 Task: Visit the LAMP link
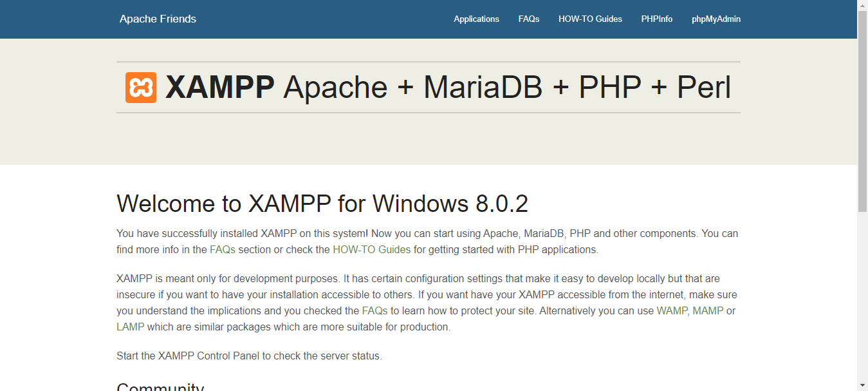[131, 327]
